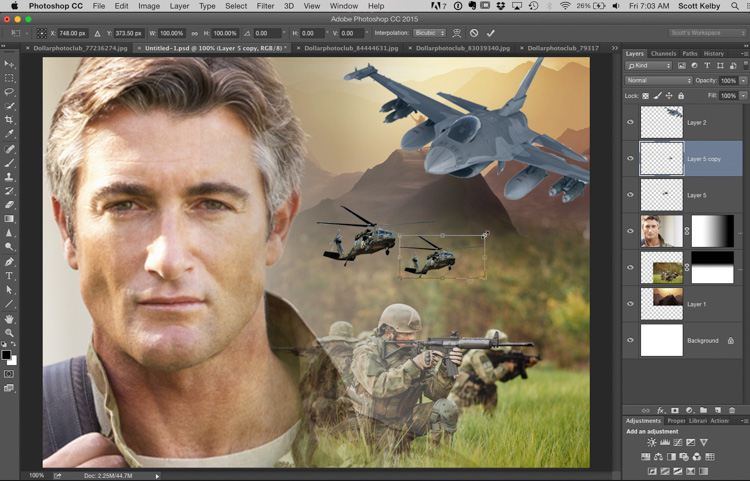Open the Fill slider dropdown arrow
Image resolution: width=750 pixels, height=481 pixels.
point(743,96)
